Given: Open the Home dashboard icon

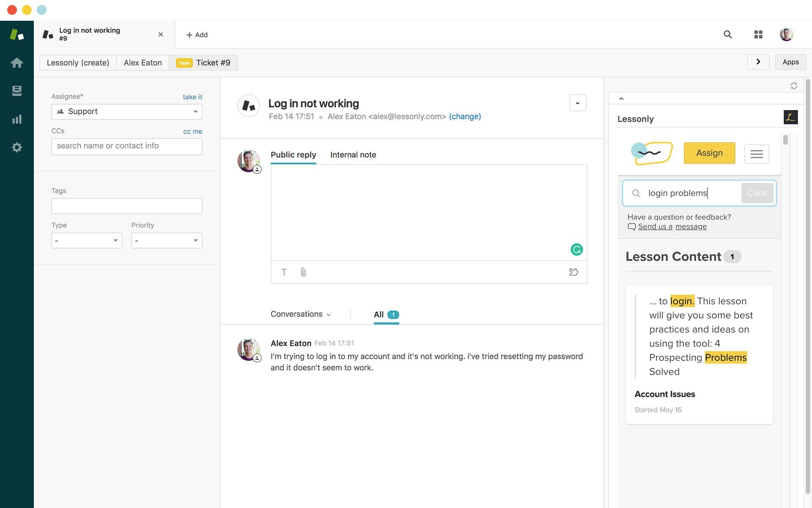Looking at the screenshot, I should click(x=16, y=63).
